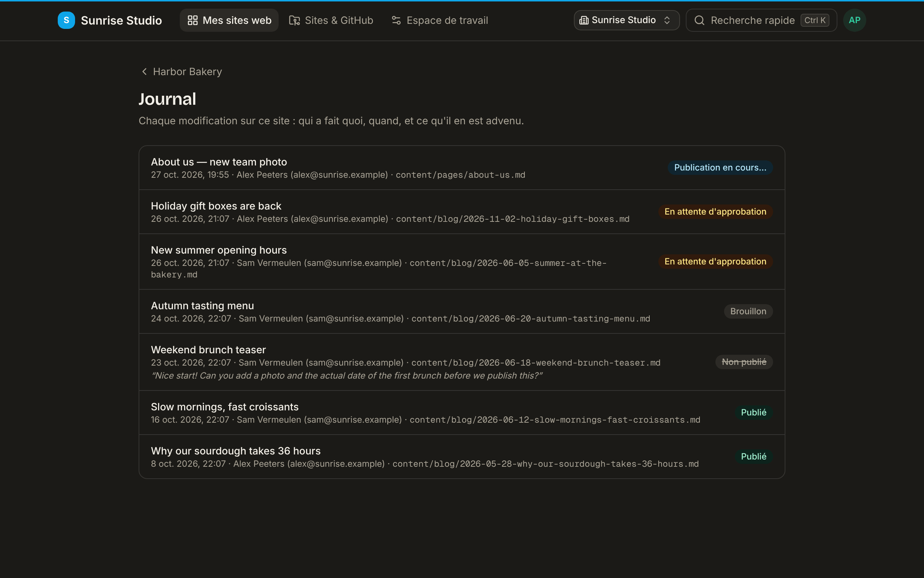Image resolution: width=924 pixels, height=578 pixels.
Task: Click the folder-git icon beside Sites & GitHub
Action: 295,20
